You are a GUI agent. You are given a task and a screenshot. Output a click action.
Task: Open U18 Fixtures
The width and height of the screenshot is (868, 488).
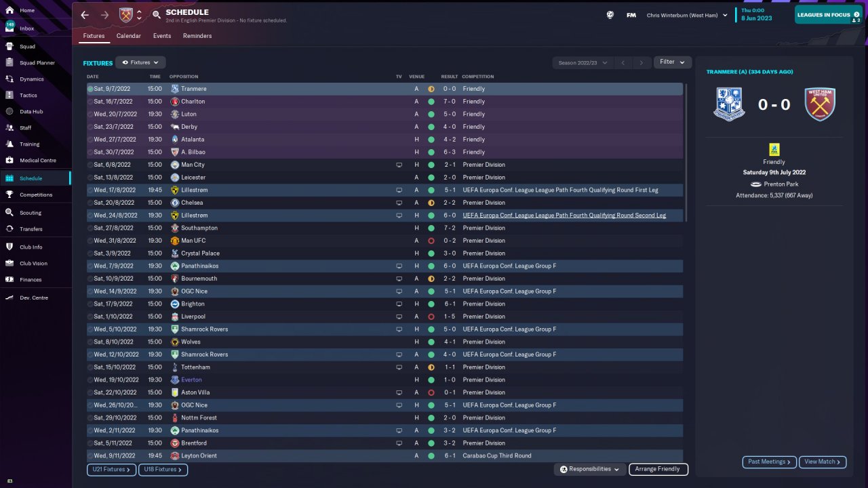[x=163, y=469]
